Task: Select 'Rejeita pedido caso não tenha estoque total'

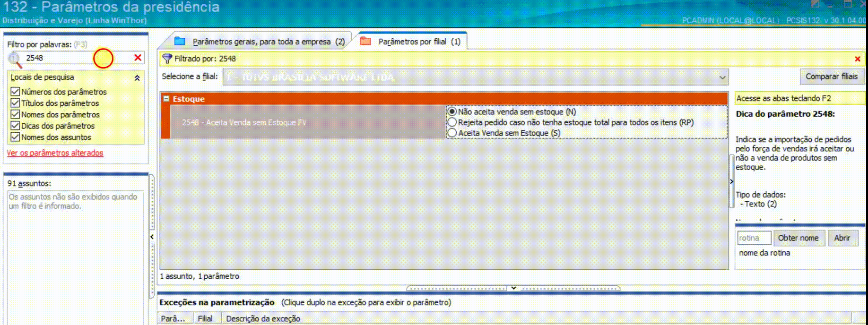Action: point(452,122)
